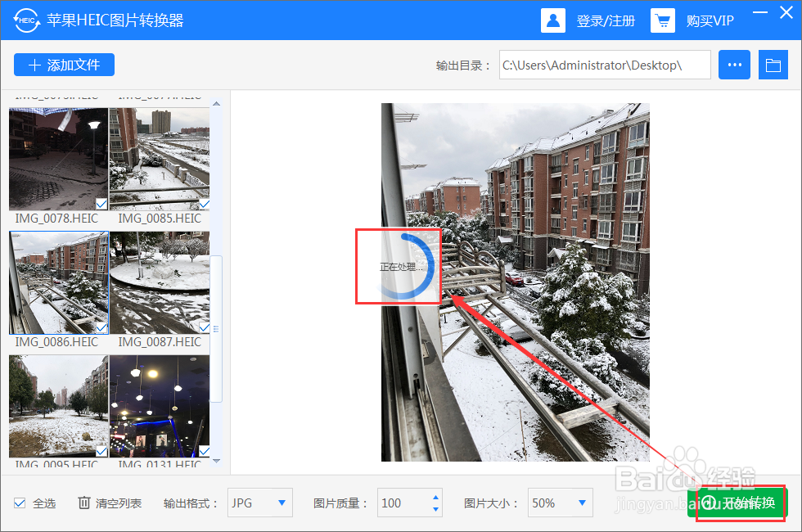This screenshot has width=802, height=532.
Task: Open the output folder icon
Action: 773,64
